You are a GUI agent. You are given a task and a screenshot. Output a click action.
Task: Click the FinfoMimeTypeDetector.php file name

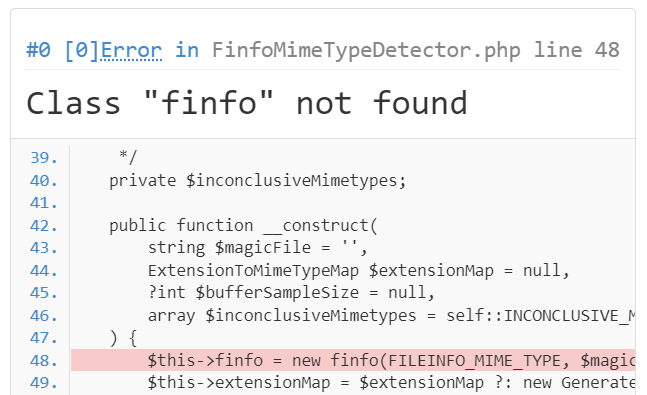click(x=366, y=50)
